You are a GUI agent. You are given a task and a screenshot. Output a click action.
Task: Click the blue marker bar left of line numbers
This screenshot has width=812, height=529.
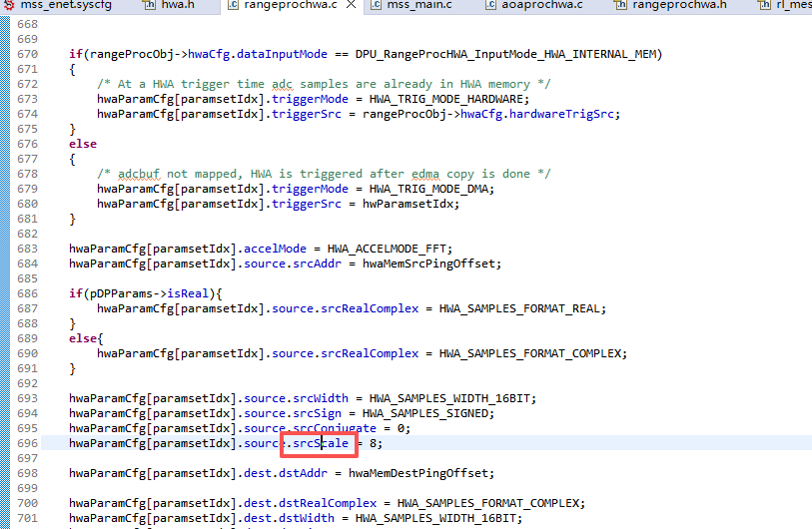pos(5,272)
